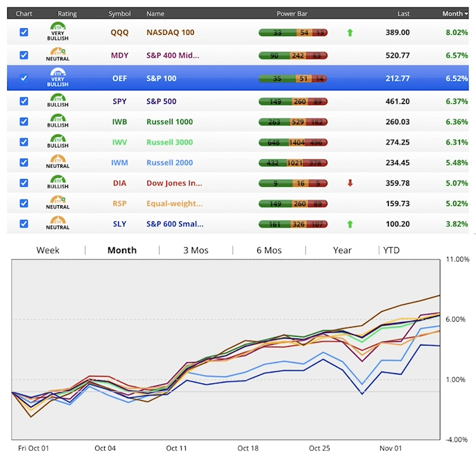The height and width of the screenshot is (460, 476).
Task: Click the Neutral rating icon for RSP
Action: pyautogui.click(x=58, y=202)
